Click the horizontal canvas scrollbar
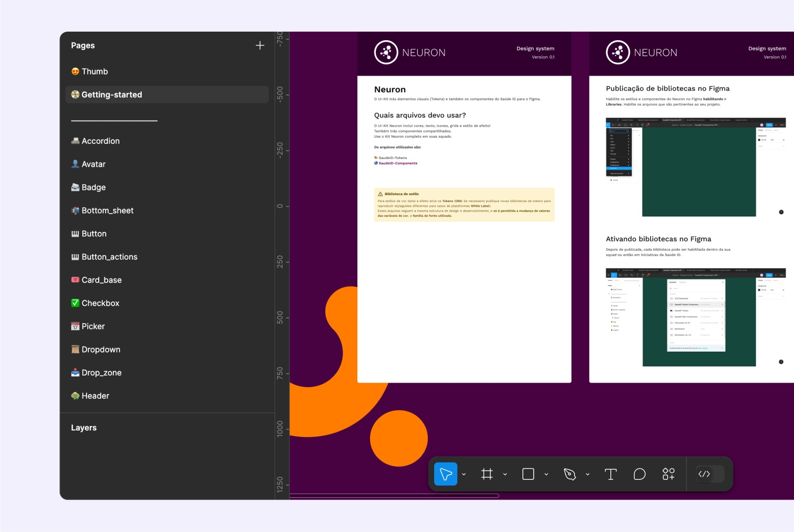The image size is (794, 532). (394, 496)
